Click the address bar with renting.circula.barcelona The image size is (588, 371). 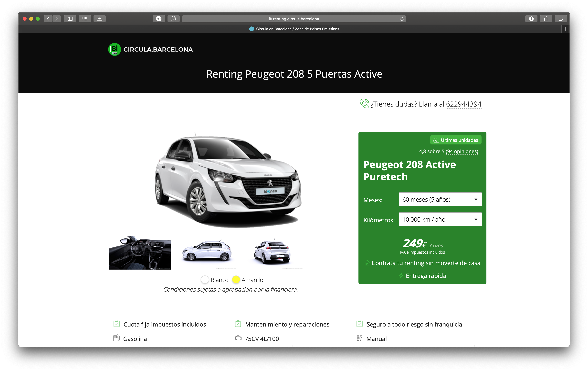[x=294, y=19]
